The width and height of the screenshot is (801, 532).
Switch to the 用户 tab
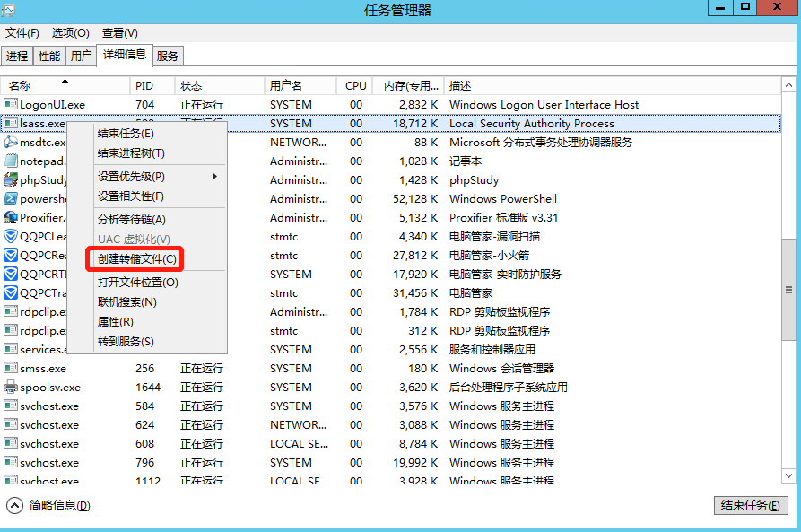click(x=82, y=56)
